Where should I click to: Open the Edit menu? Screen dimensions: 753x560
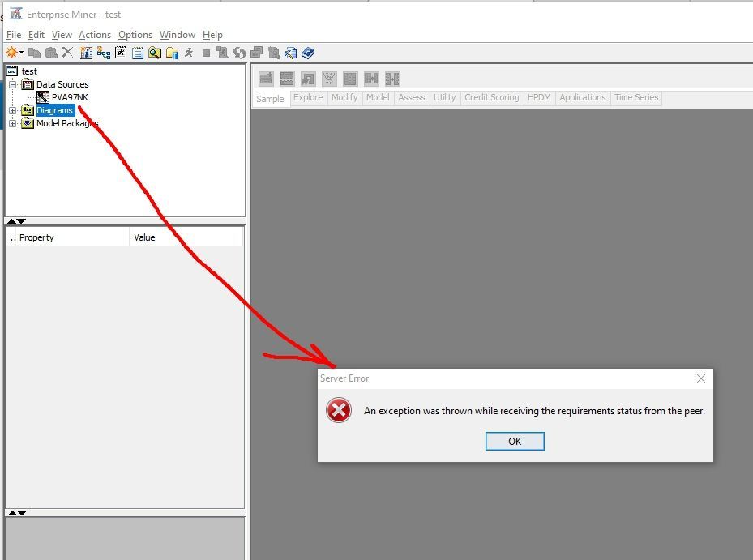(x=36, y=35)
